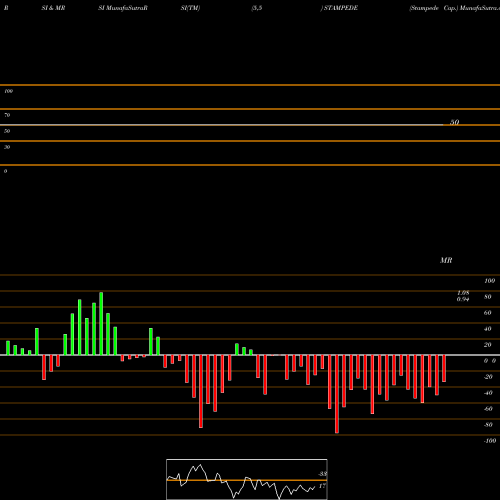Click the MR axis label -80
This screenshot has width=500, height=500.
pyautogui.click(x=488, y=425)
